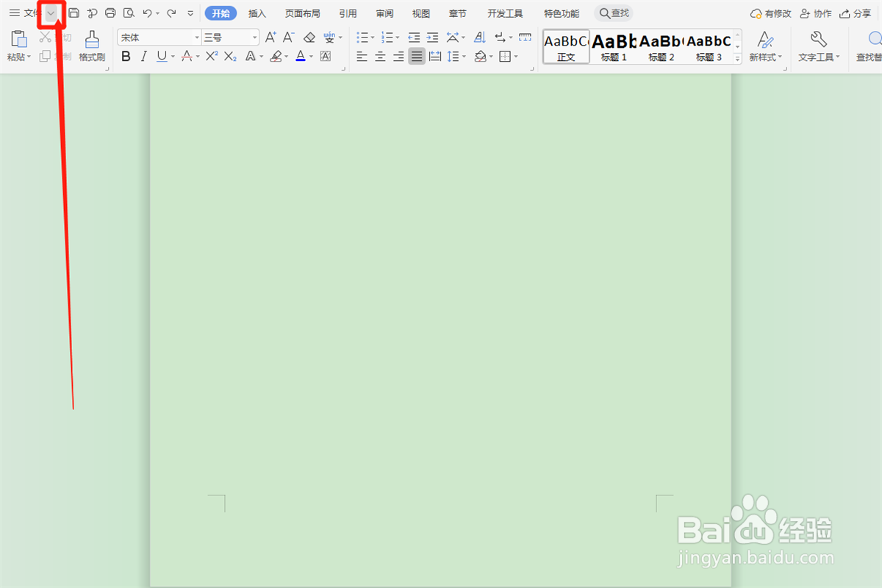Open the 引用 tab
This screenshot has width=882, height=588.
click(348, 13)
